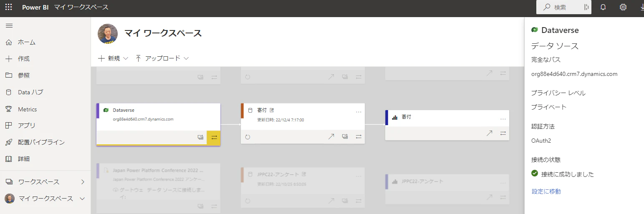Click マイ ワークスペース in the header bar
The height and width of the screenshot is (214, 644).
[81, 7]
